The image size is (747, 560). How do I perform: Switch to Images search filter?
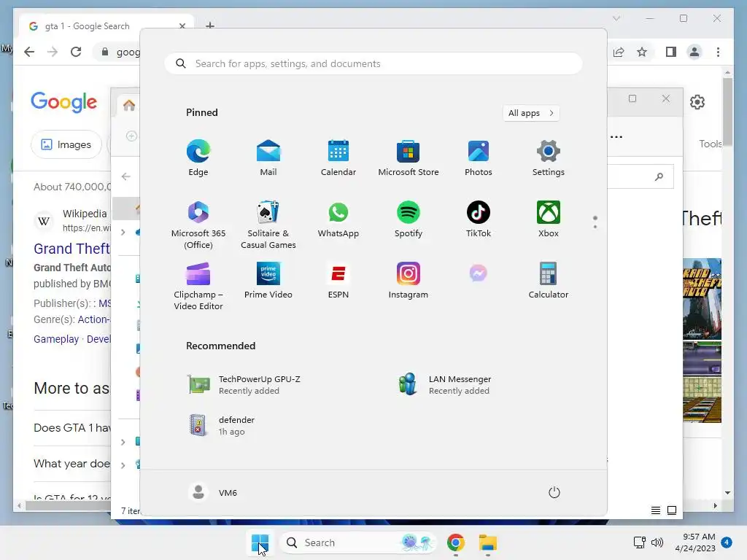coord(66,144)
